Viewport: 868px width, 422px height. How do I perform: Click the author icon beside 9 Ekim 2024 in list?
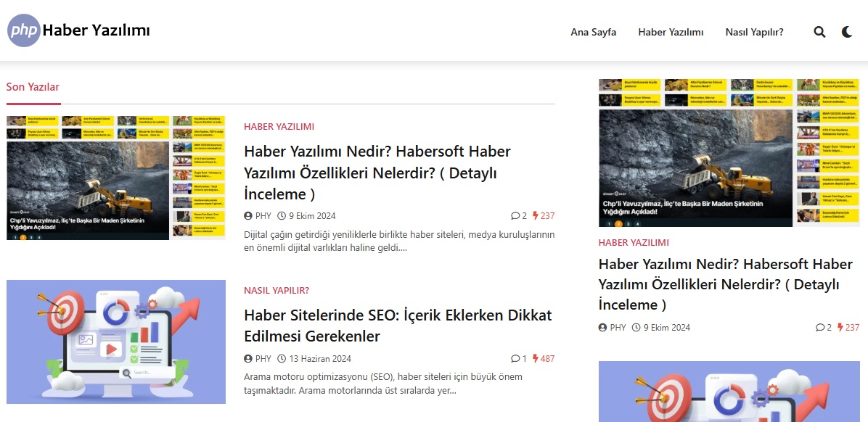click(248, 215)
